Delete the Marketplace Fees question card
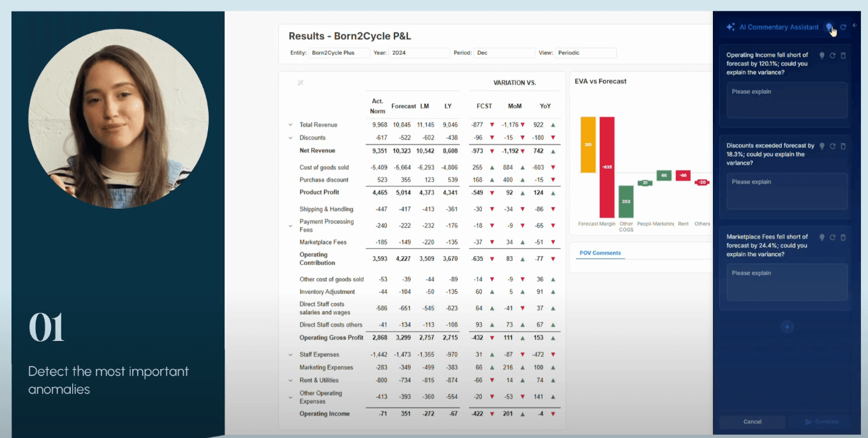The width and height of the screenshot is (868, 438). click(x=842, y=238)
